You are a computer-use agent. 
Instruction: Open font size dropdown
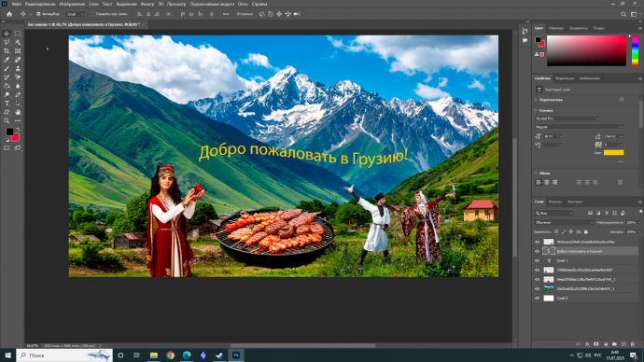point(560,136)
